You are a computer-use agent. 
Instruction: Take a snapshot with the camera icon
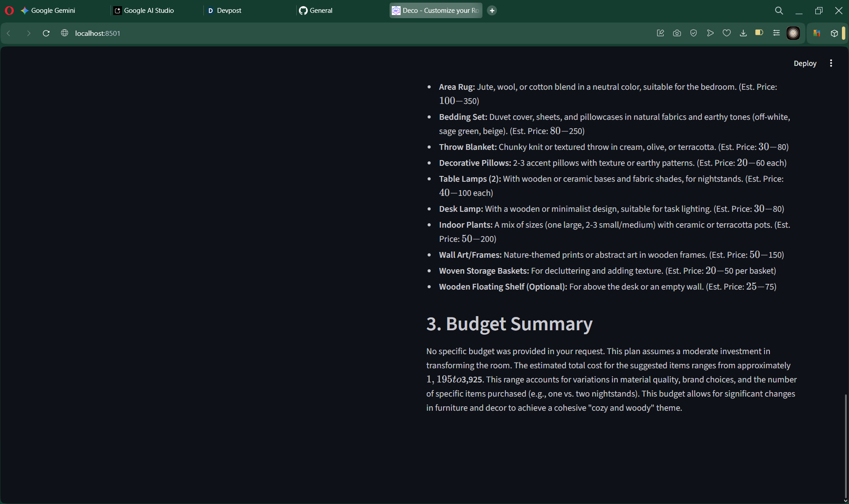click(x=677, y=33)
